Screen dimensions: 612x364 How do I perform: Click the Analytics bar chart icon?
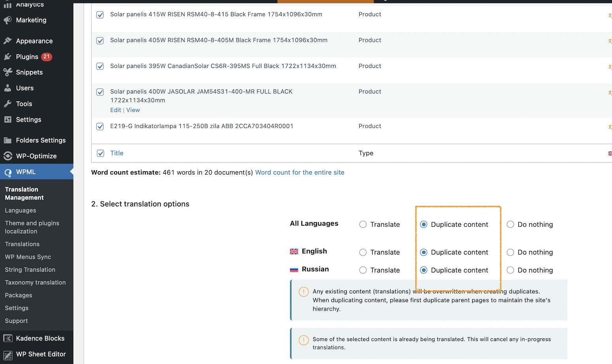8,5
